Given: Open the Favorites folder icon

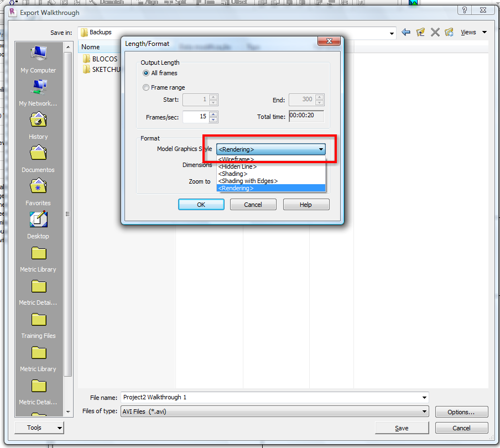Looking at the screenshot, I should pyautogui.click(x=39, y=186).
